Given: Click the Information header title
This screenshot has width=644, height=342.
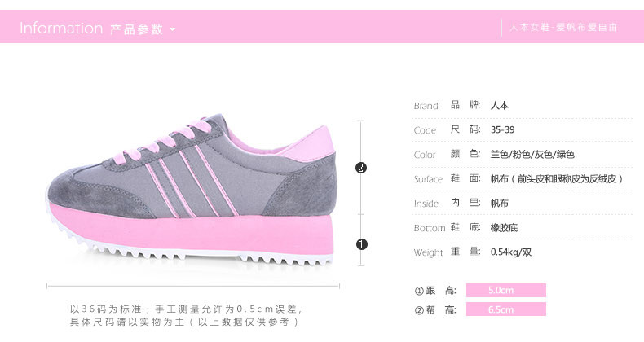Looking at the screenshot, I should click(61, 28).
